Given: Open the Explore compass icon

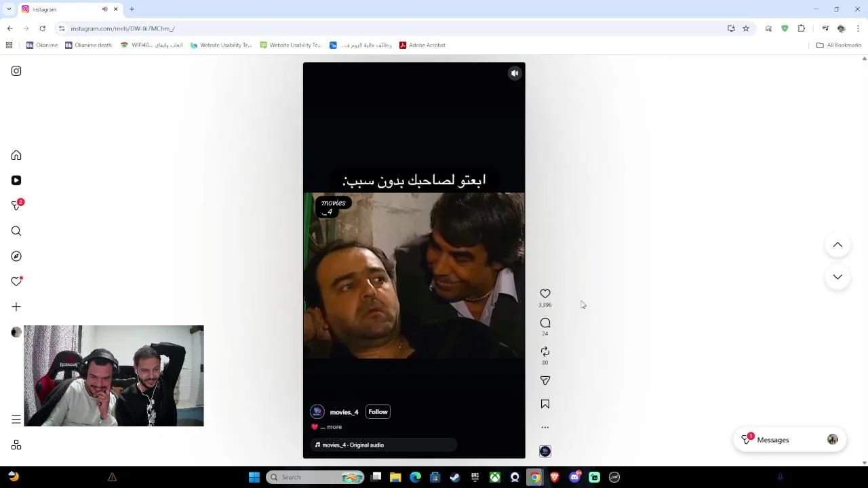Looking at the screenshot, I should click(16, 256).
